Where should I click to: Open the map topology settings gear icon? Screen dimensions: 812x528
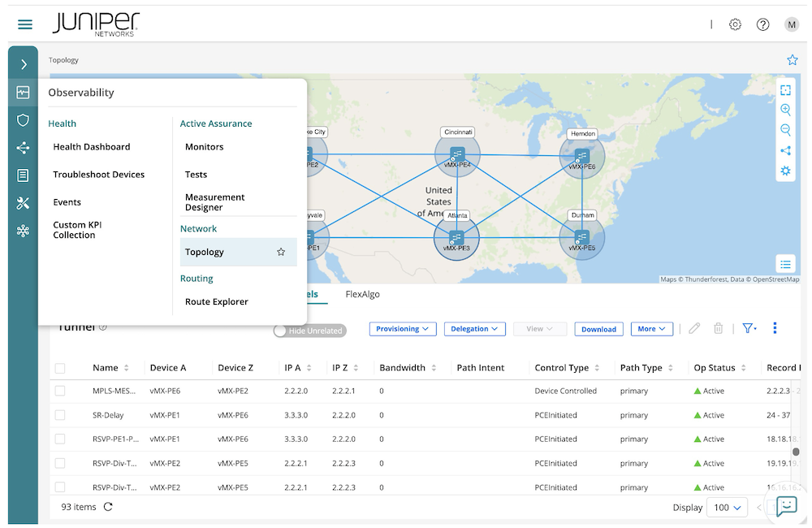tap(785, 171)
